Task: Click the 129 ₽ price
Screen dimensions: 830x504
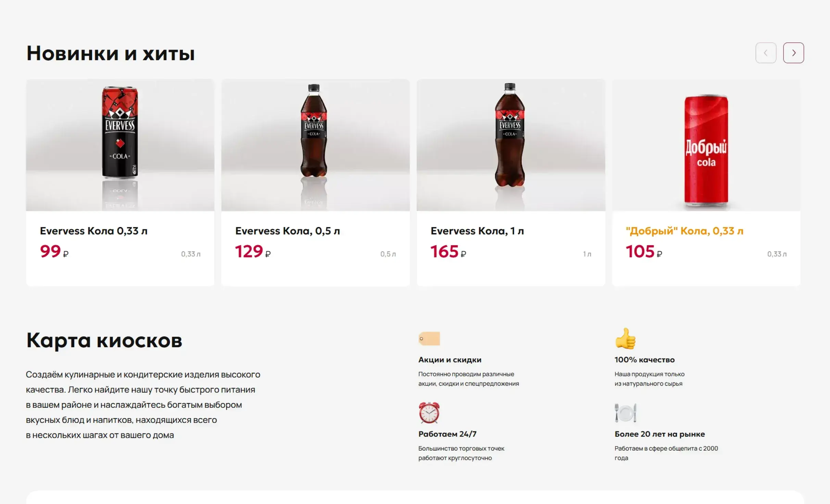Action: [x=253, y=252]
